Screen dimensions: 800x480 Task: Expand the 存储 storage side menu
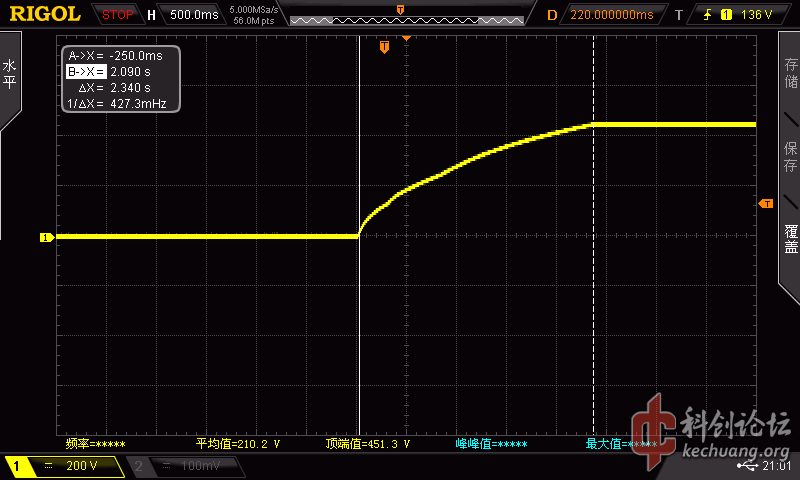click(790, 76)
